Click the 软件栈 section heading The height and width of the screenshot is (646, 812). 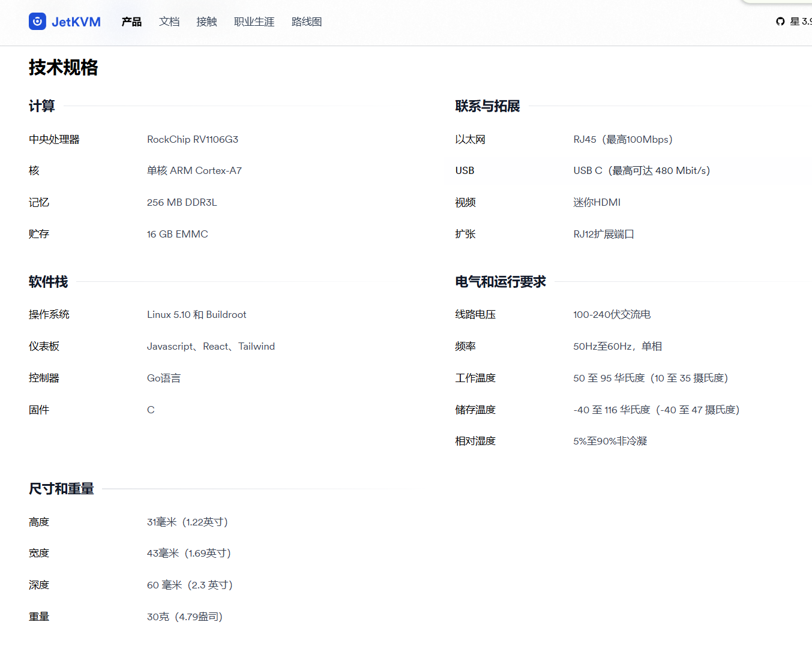(49, 282)
